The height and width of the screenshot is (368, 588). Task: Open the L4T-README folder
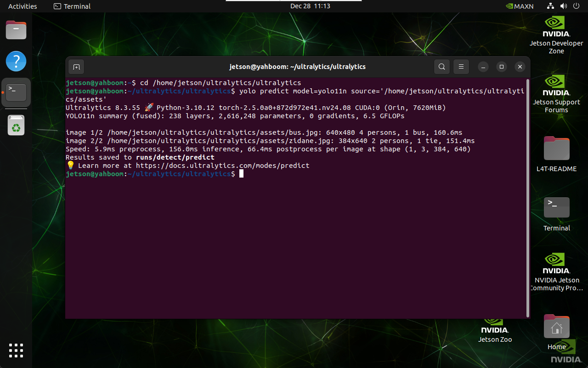[x=556, y=154]
